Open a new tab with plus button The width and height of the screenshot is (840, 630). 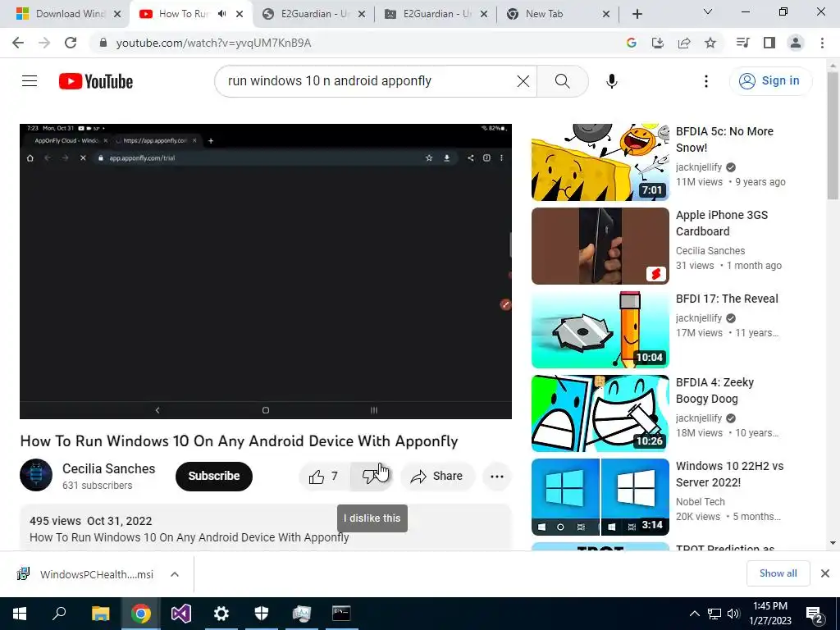coord(637,14)
